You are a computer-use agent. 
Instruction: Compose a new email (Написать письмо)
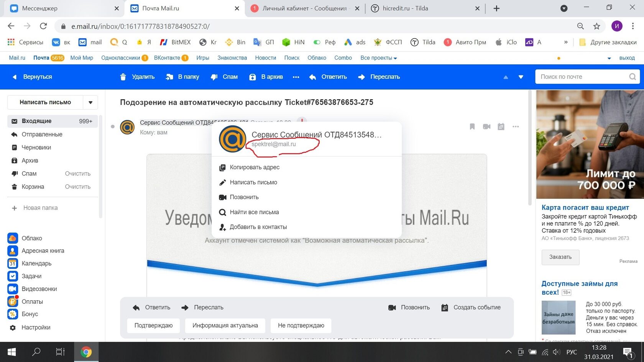(x=45, y=102)
